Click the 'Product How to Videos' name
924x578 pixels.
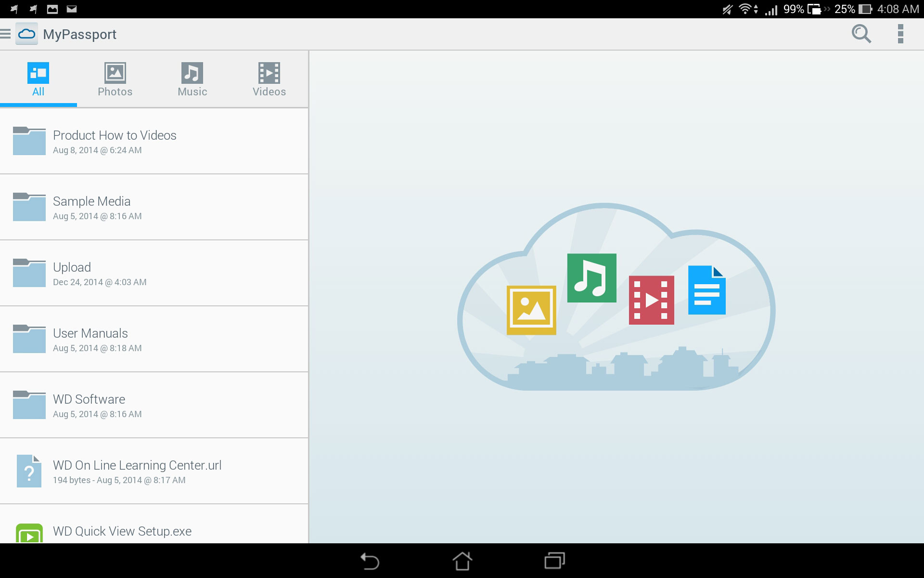point(115,135)
